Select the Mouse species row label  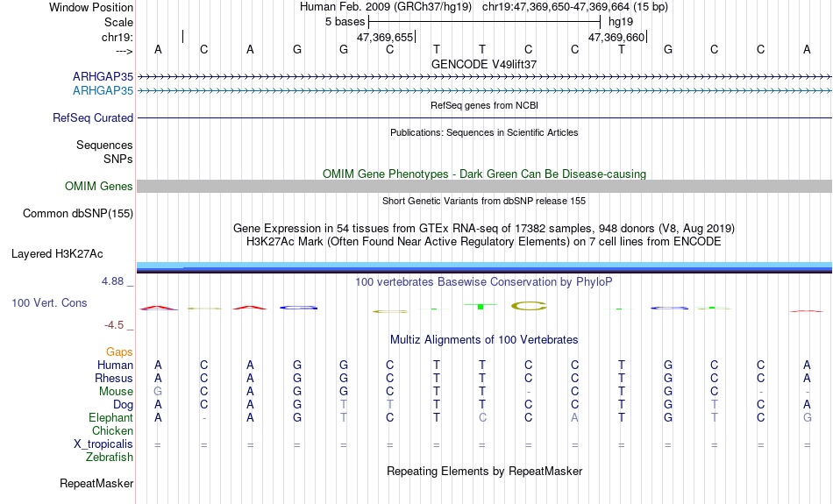coord(116,392)
